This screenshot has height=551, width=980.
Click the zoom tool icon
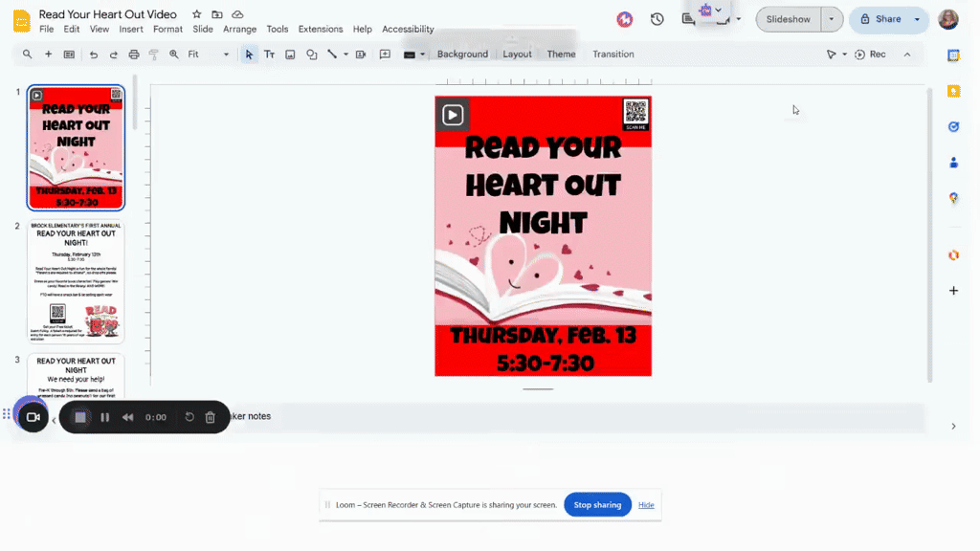tap(174, 55)
